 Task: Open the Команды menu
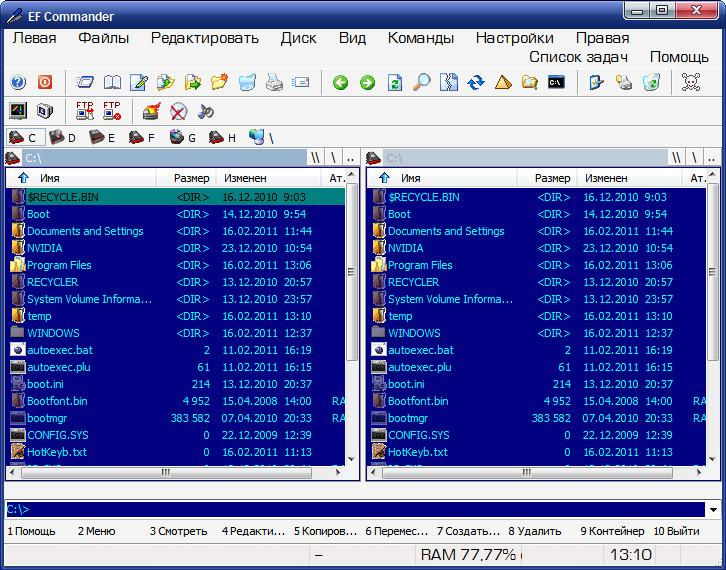420,38
